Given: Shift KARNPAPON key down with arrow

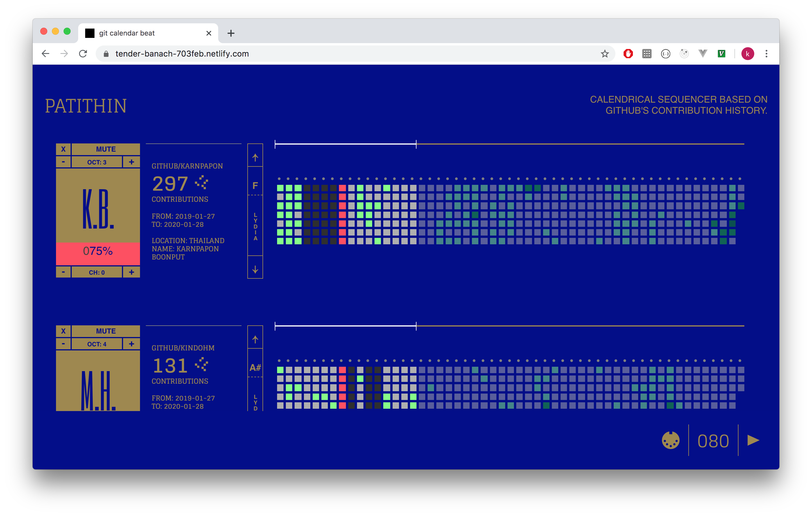Looking at the screenshot, I should [255, 269].
